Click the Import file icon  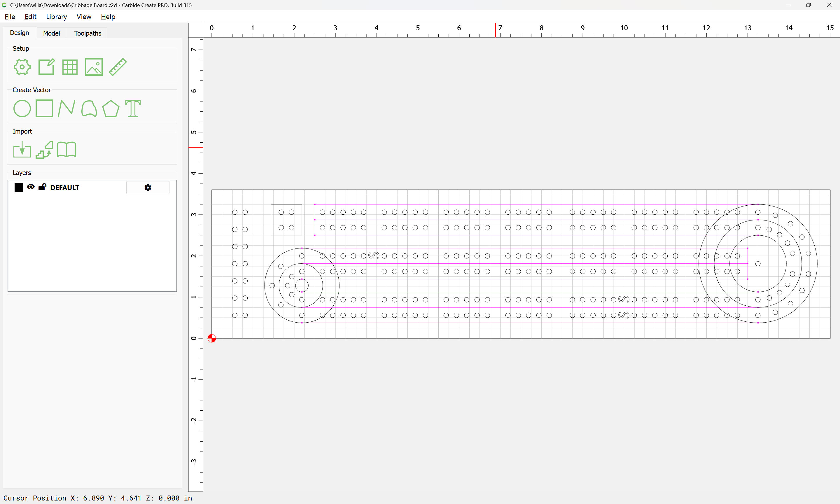pyautogui.click(x=22, y=150)
